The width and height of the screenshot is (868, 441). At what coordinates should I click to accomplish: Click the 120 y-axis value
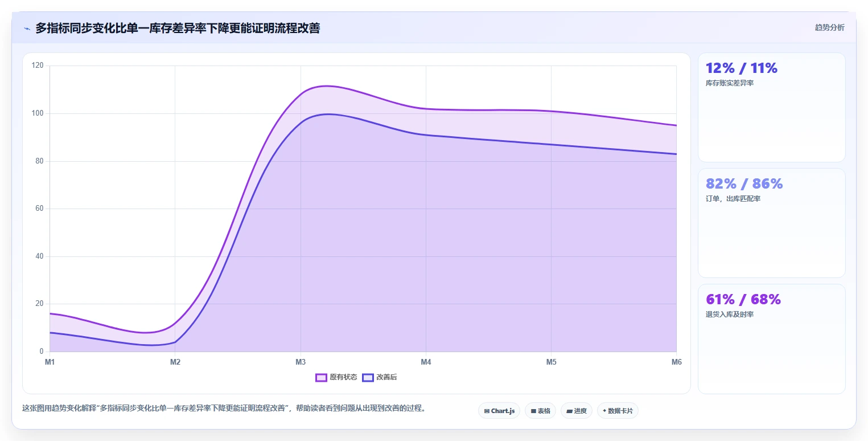38,66
